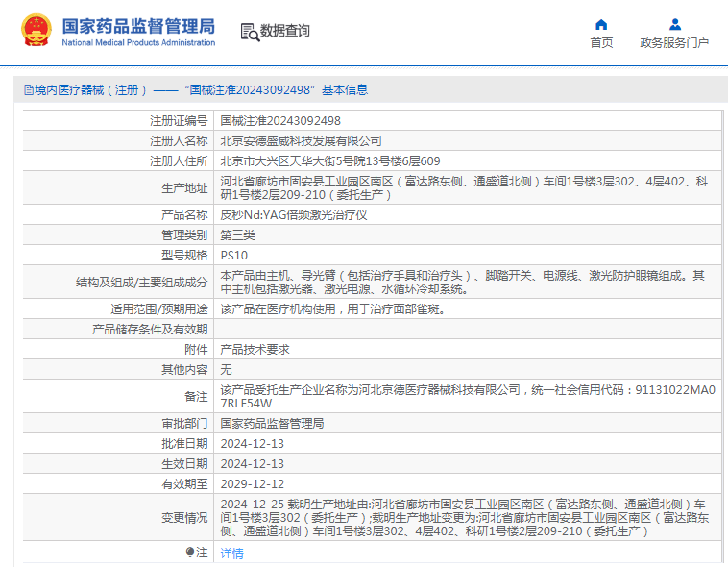This screenshot has width=728, height=567.
Task: Click the 注册证编号 row label
Action: (179, 121)
